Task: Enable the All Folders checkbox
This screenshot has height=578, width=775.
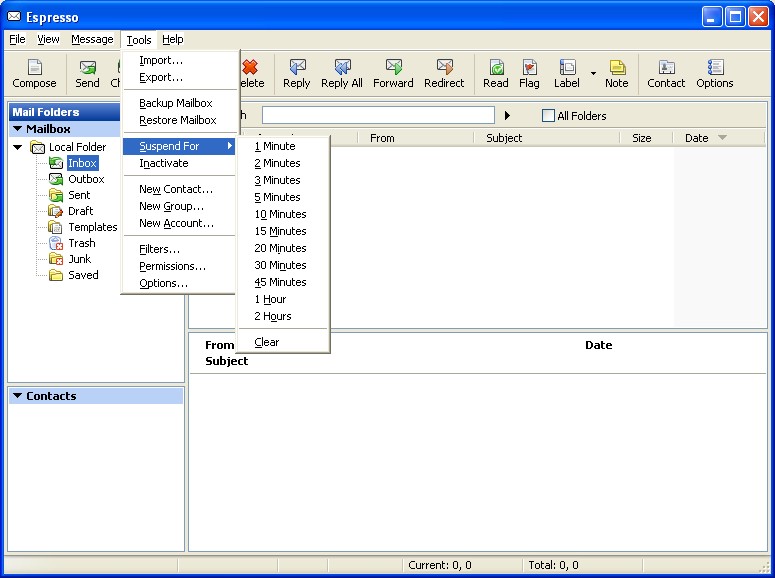Action: (548, 116)
